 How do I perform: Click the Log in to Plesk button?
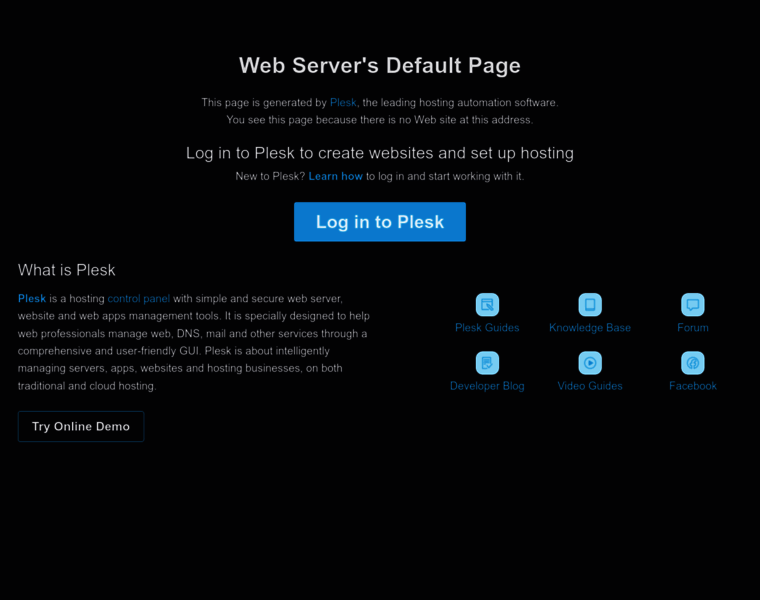pyautogui.click(x=380, y=222)
